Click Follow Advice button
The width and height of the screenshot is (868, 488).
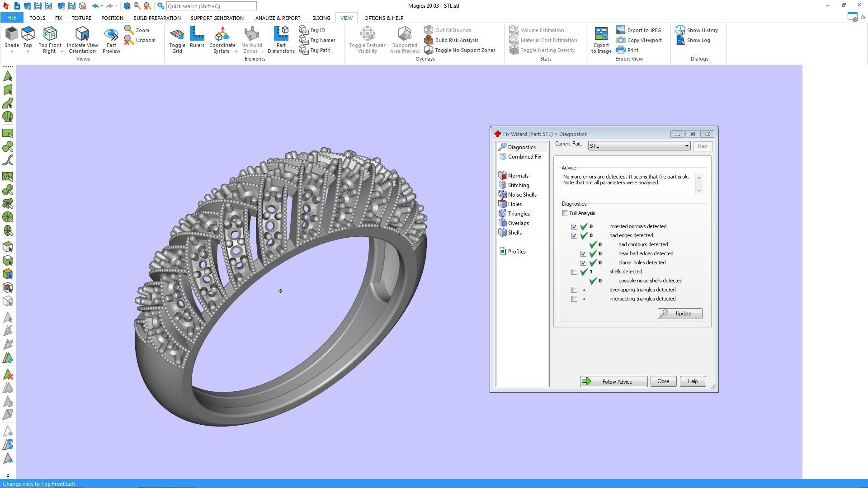point(613,382)
